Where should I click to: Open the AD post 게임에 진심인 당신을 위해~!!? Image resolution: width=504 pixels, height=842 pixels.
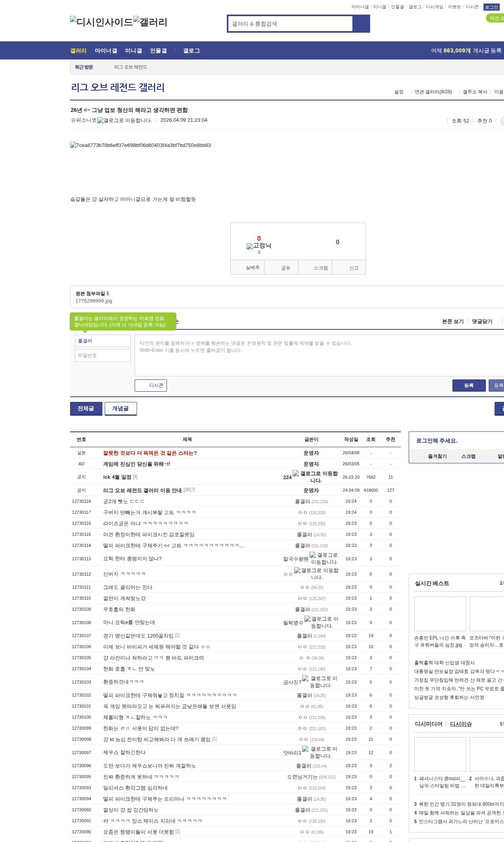137,464
